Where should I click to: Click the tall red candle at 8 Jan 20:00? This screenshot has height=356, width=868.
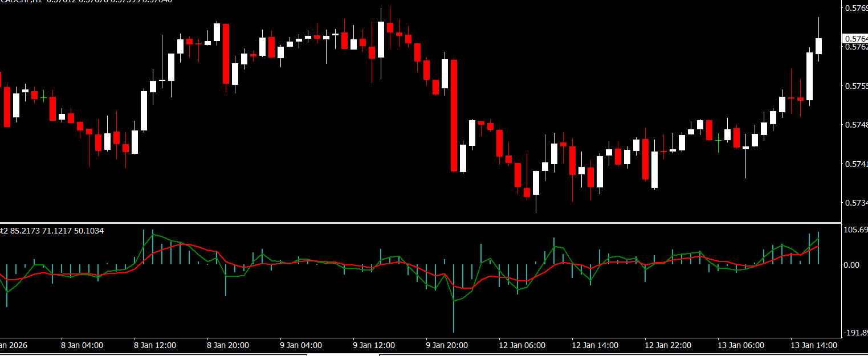pos(226,54)
